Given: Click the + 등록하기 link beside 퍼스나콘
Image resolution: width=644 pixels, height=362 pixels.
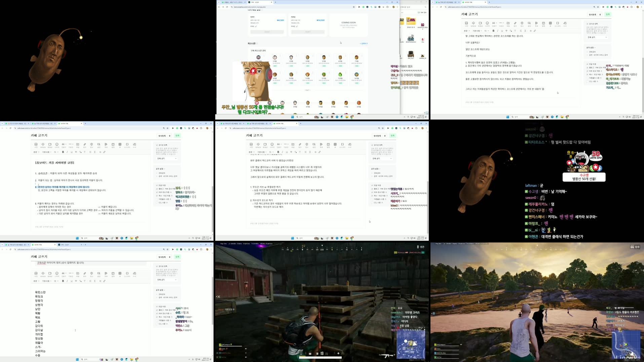Looking at the screenshot, I should 364,43.
